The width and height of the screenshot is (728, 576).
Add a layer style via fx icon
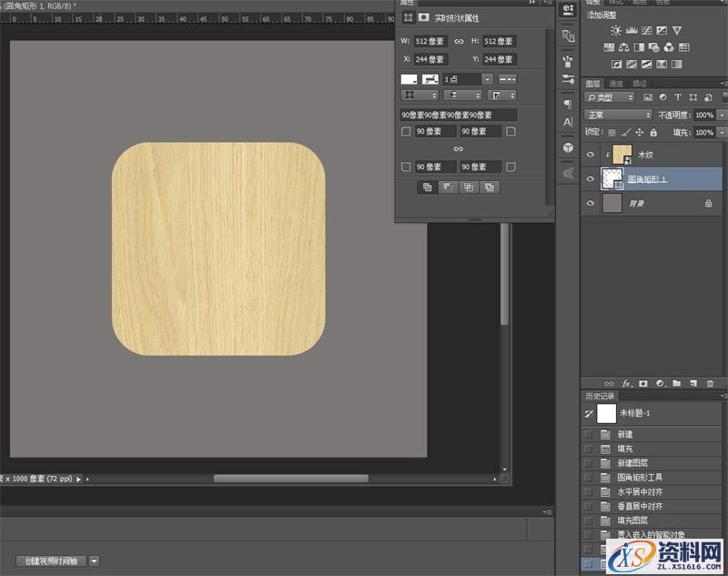[627, 384]
